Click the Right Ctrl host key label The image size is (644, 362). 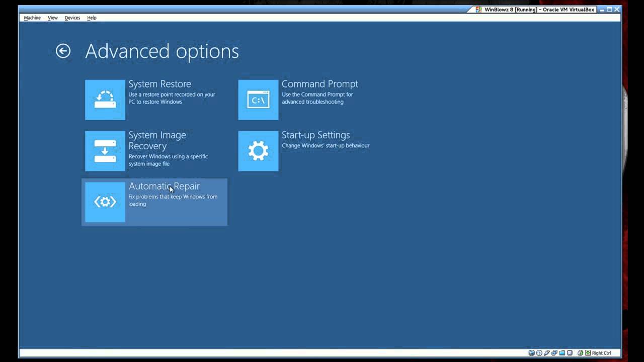pyautogui.click(x=602, y=353)
